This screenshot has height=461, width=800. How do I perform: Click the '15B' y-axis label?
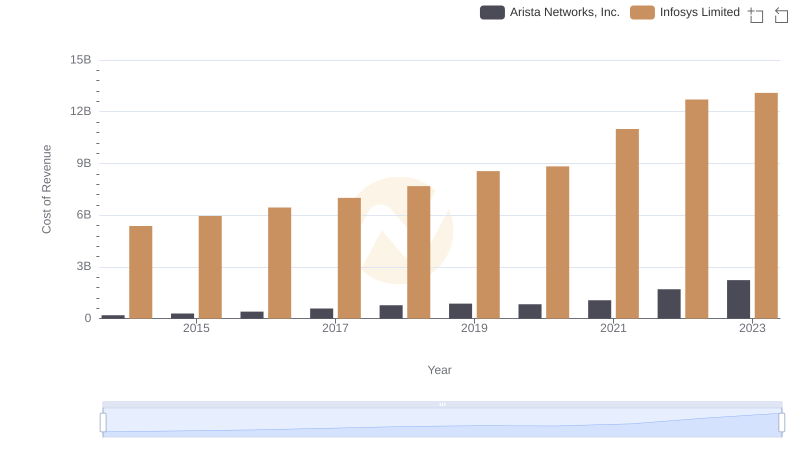81,60
